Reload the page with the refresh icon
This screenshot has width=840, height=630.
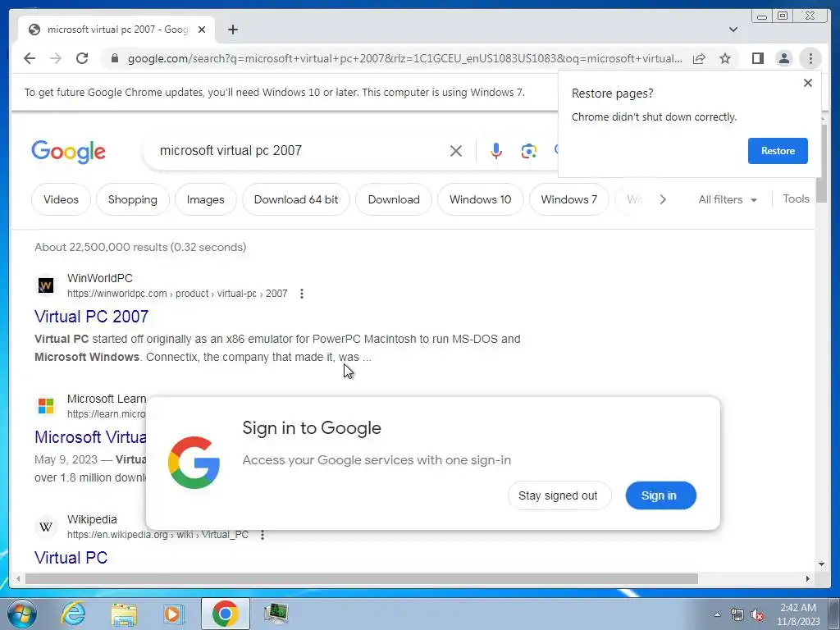point(82,58)
